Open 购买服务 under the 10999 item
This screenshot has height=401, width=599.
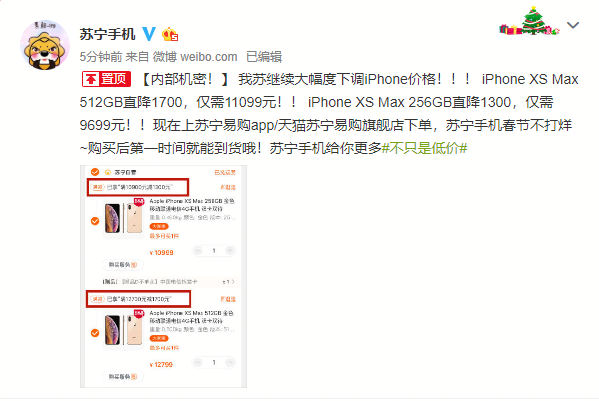(123, 265)
